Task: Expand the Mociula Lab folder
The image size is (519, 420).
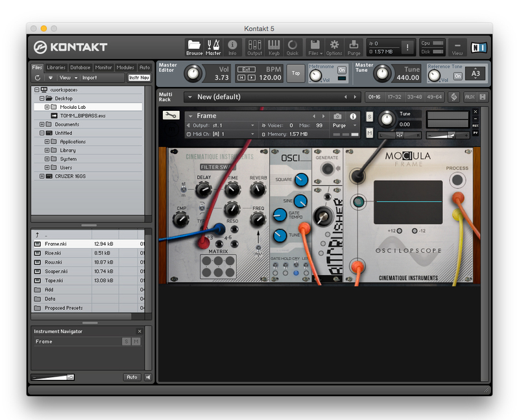Action: [x=47, y=107]
